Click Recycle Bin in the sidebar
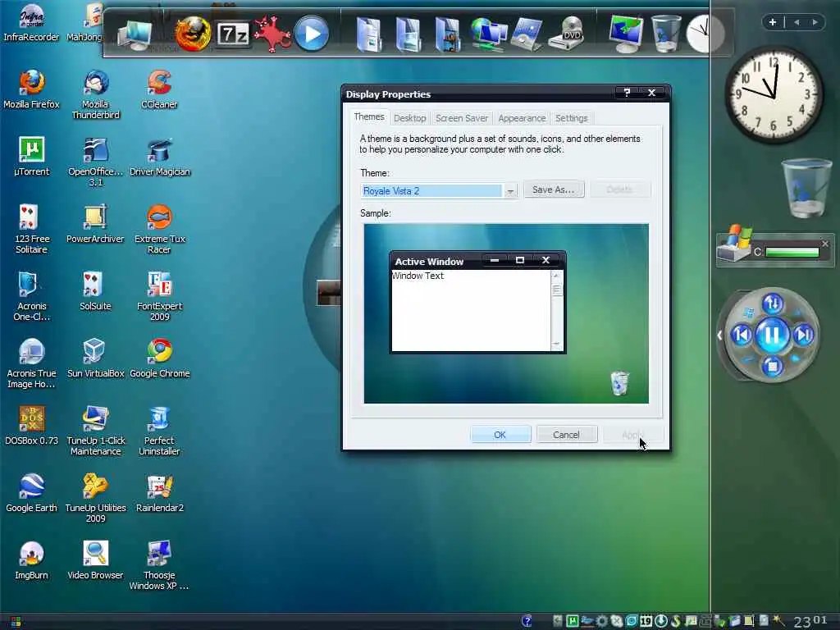Viewport: 840px width, 630px height. (x=806, y=188)
